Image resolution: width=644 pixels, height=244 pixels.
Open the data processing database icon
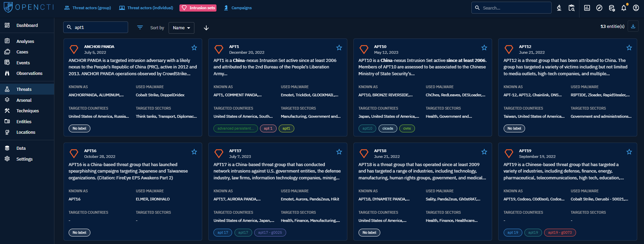click(x=612, y=8)
